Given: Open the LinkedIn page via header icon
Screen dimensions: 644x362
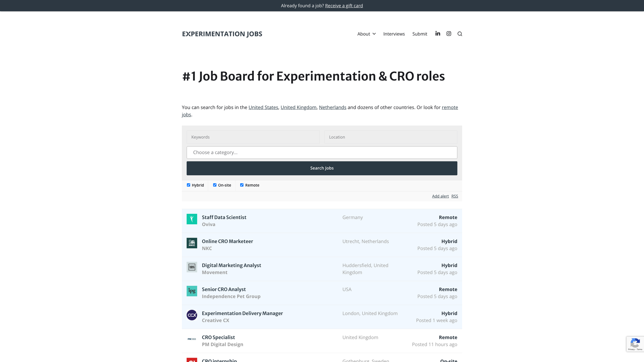Looking at the screenshot, I should point(438,34).
